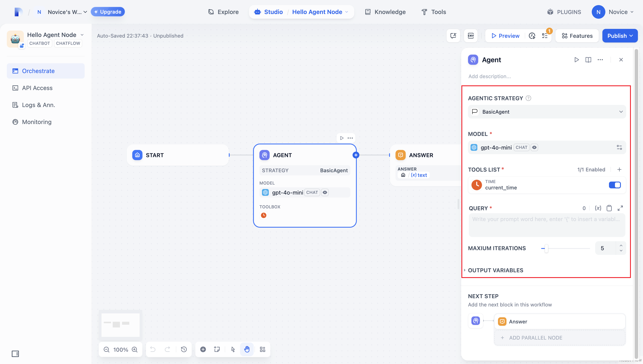Click the organize nodes layout icon
This screenshot has height=364, width=643.
(x=262, y=349)
